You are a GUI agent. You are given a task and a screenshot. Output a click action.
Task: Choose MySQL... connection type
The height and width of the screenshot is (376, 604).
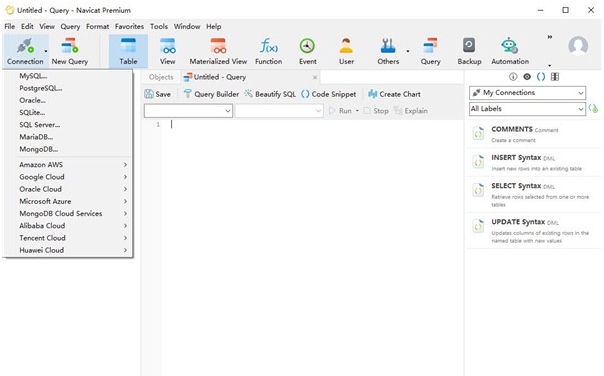pyautogui.click(x=68, y=76)
